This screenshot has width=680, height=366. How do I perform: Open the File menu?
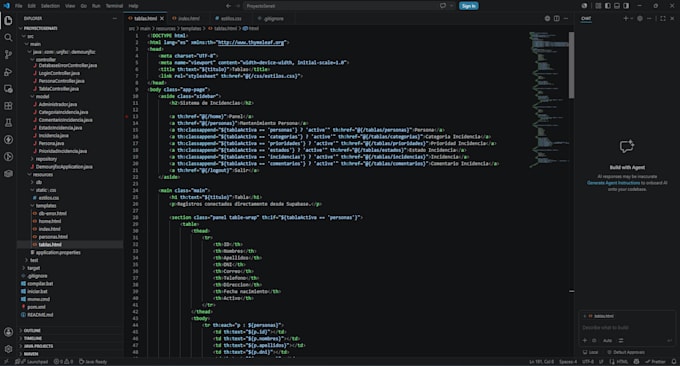[19, 6]
